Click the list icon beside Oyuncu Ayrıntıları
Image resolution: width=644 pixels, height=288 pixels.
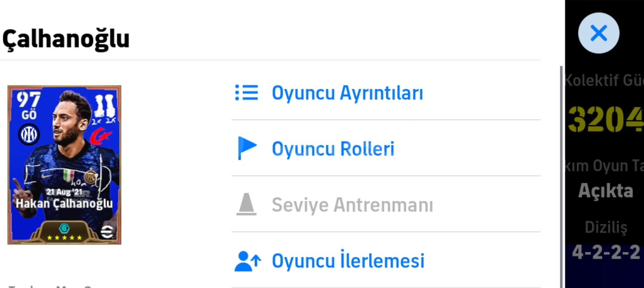[x=246, y=93]
